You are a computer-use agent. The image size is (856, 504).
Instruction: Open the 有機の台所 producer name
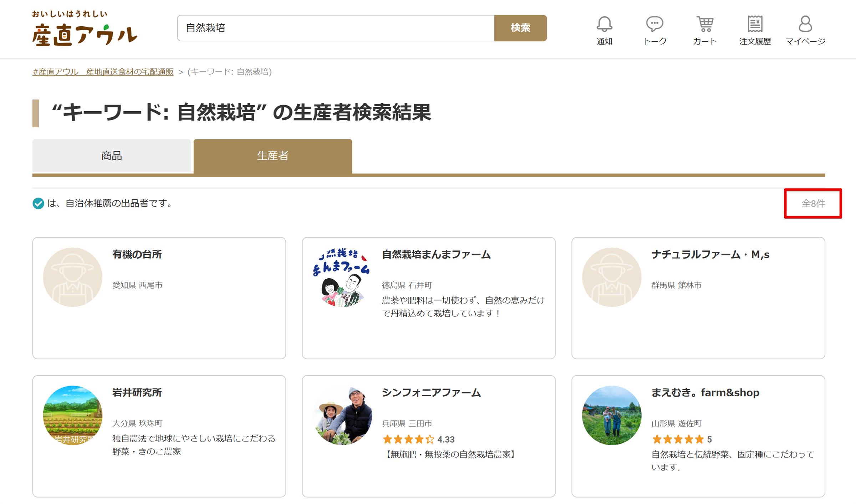click(137, 254)
